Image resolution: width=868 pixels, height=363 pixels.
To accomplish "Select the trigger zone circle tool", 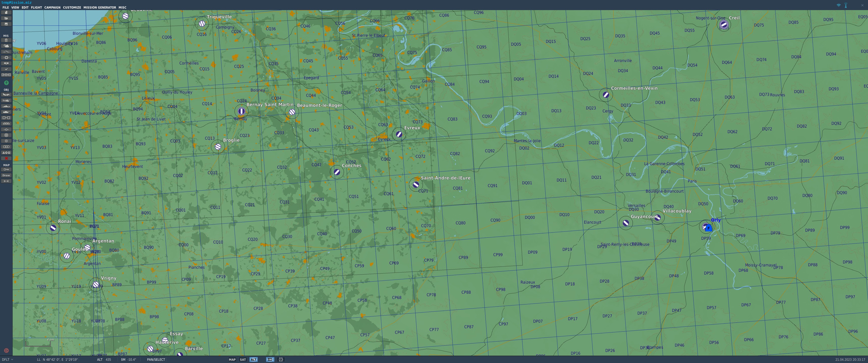I will tap(6, 135).
